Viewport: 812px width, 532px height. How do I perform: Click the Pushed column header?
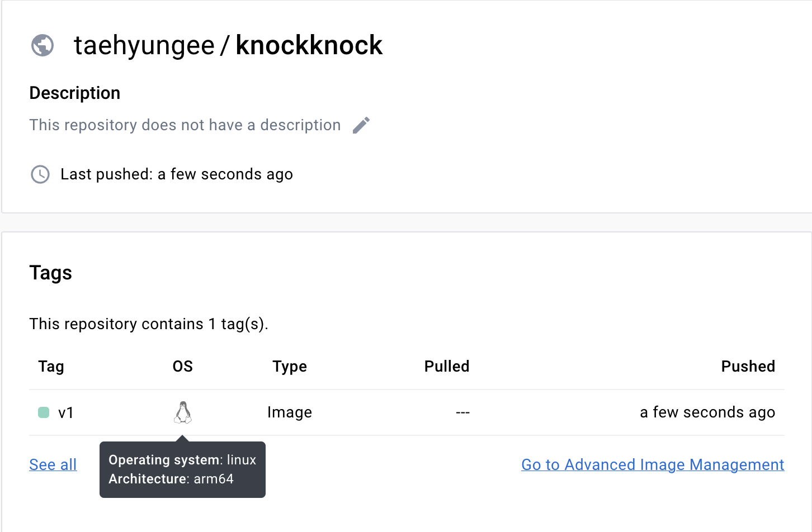pos(748,367)
